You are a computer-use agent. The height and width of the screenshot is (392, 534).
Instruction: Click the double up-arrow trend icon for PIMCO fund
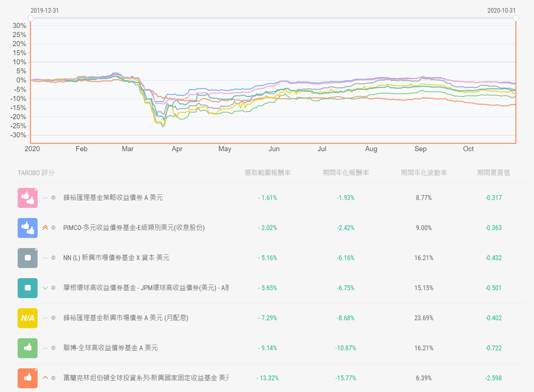pyautogui.click(x=45, y=228)
